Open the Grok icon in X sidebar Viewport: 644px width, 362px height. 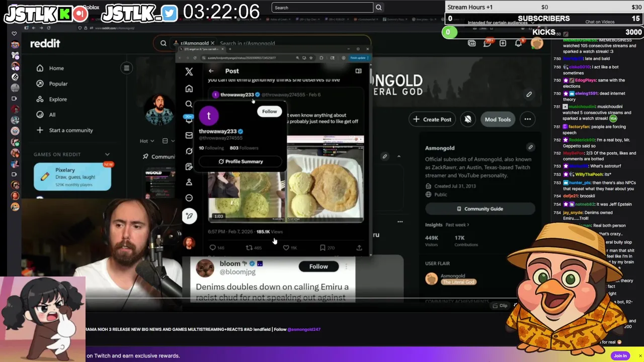tap(189, 151)
